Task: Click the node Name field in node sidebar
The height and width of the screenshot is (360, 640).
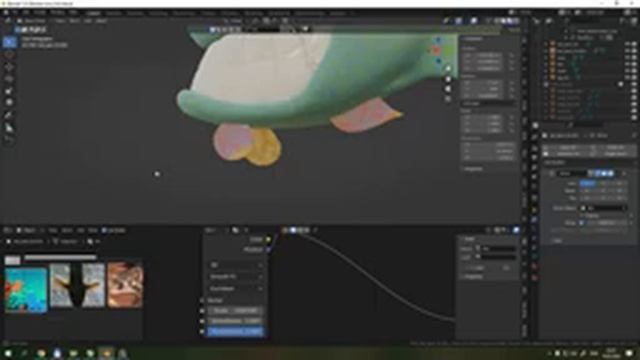Action: (x=498, y=248)
